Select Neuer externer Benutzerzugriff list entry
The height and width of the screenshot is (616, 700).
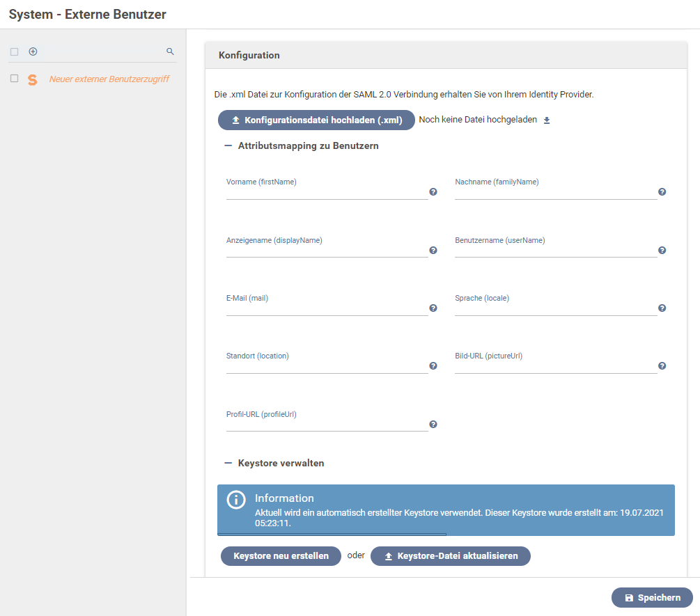109,79
